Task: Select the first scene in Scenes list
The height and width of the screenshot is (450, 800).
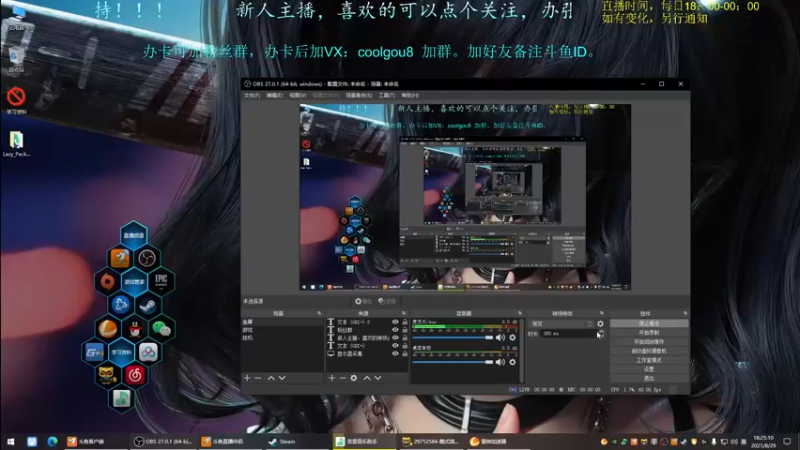Action: click(282, 322)
